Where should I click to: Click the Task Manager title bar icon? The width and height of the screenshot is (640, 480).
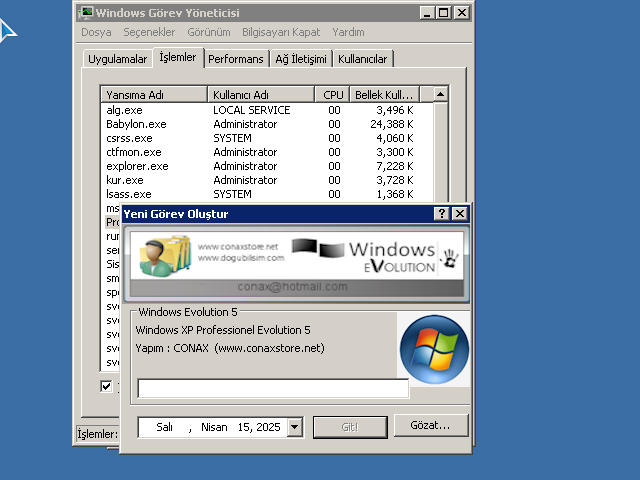coord(86,13)
